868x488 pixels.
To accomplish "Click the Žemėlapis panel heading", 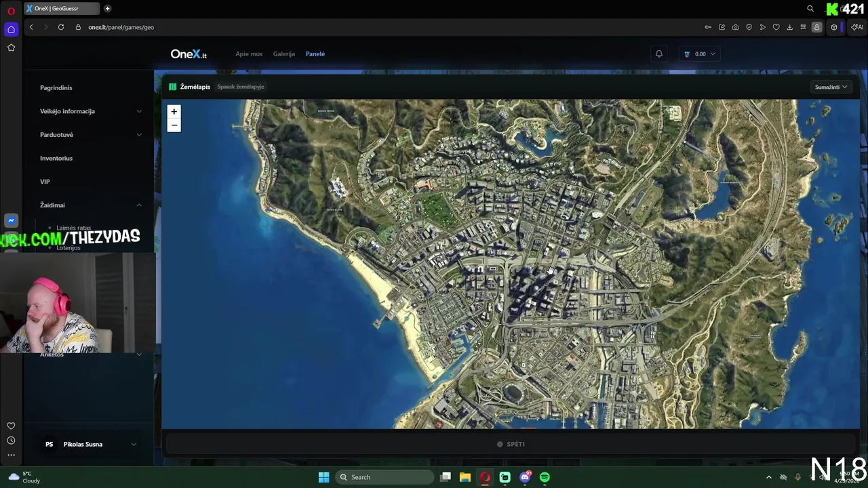I will (195, 87).
